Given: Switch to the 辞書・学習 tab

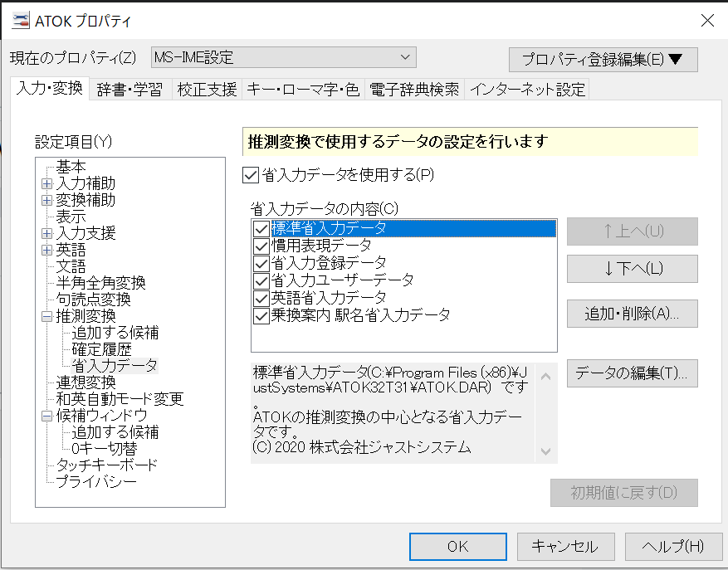Looking at the screenshot, I should click(x=130, y=90).
